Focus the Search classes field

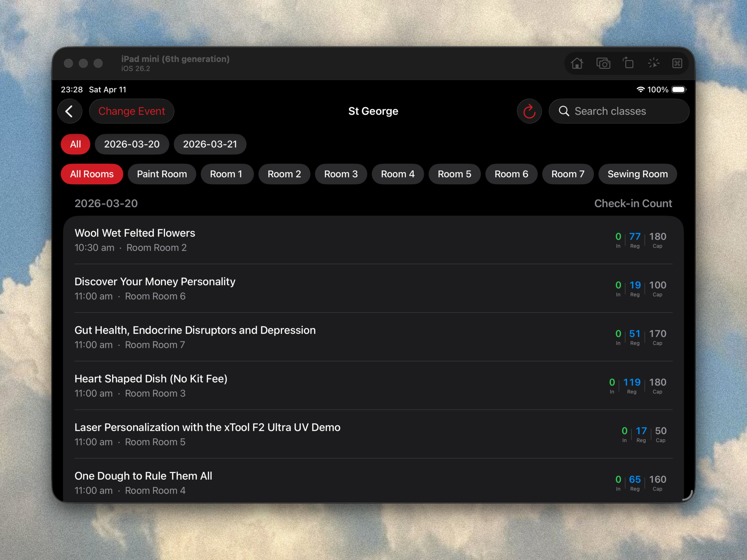[619, 111]
